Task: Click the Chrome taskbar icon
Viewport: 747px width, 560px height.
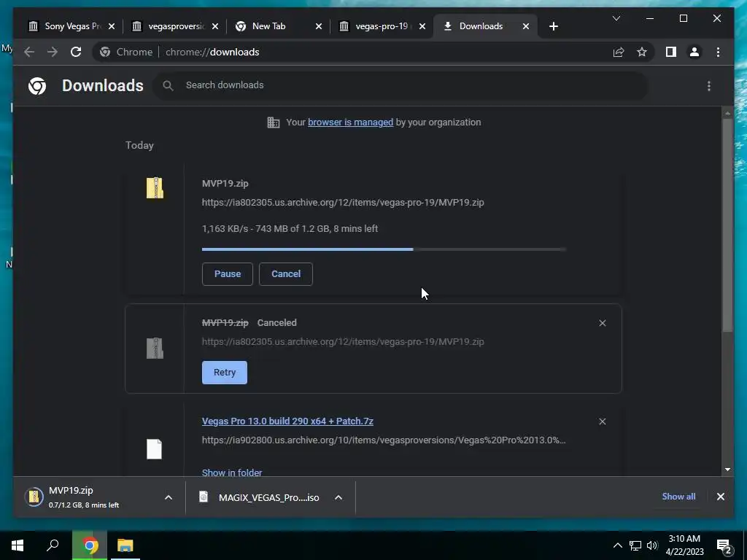Action: (90, 545)
